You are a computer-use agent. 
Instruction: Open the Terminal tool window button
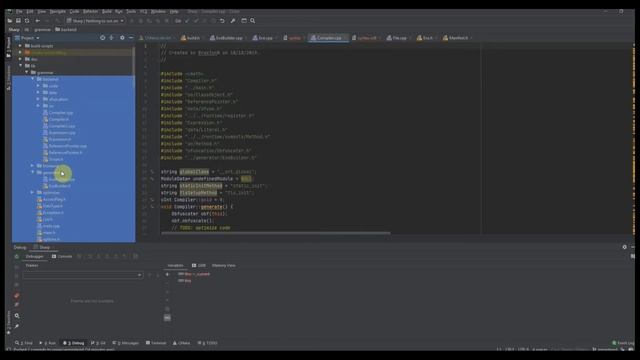pos(156,343)
